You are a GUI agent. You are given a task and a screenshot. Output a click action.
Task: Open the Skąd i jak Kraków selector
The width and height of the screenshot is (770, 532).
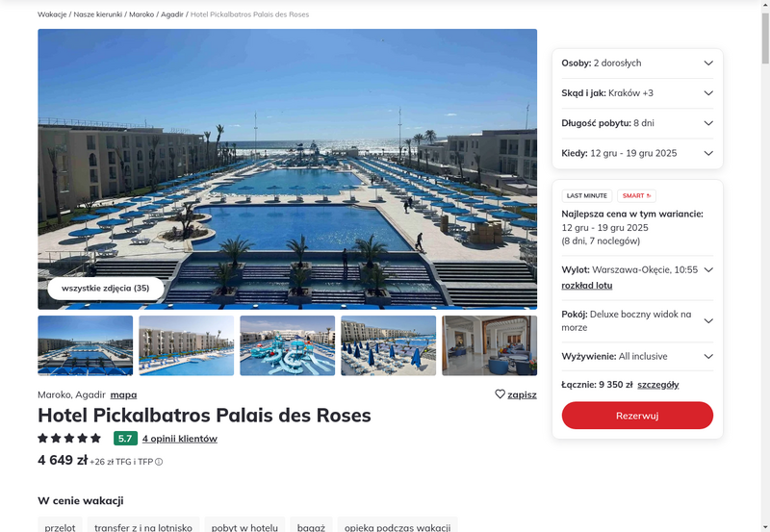tap(637, 93)
